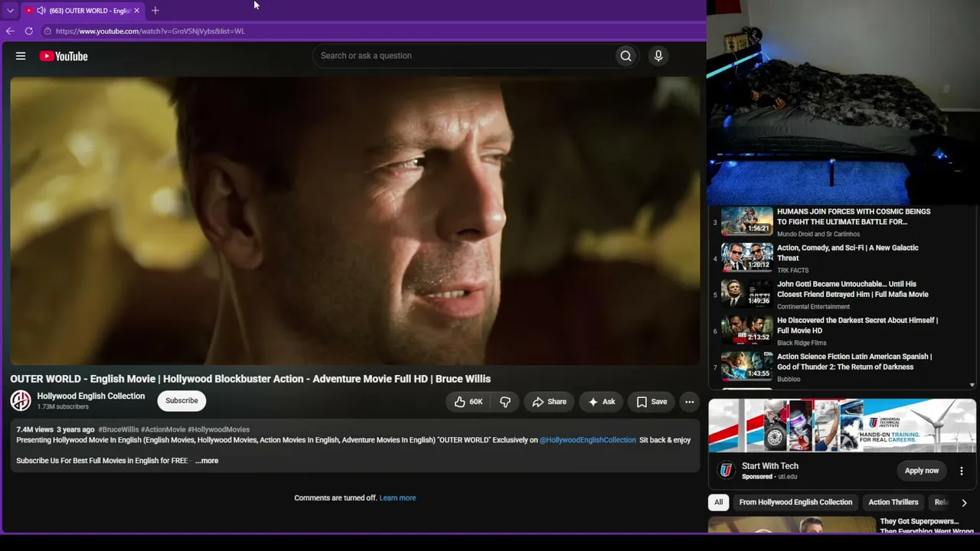980x551 pixels.
Task: Click the 'Start With Tech' ad title
Action: (x=770, y=466)
